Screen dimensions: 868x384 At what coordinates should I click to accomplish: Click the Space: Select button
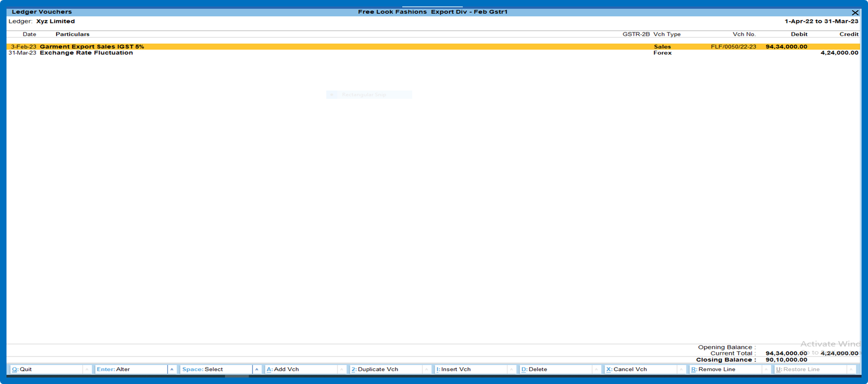(216, 370)
